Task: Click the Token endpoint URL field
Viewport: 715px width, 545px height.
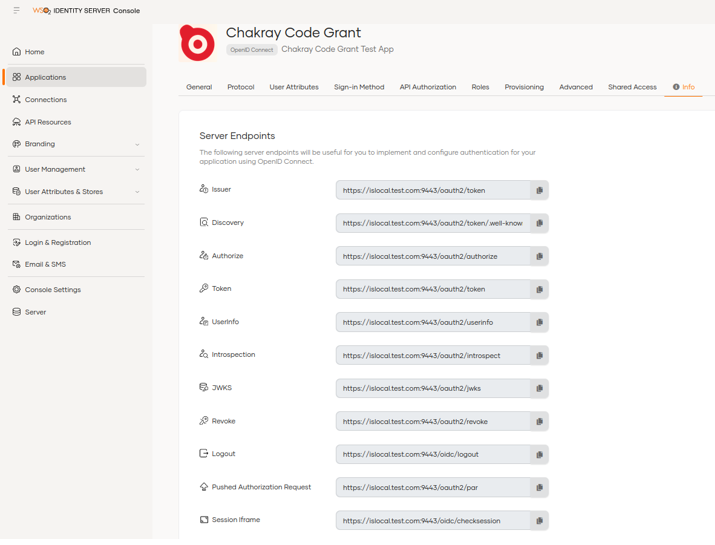Action: [x=432, y=289]
